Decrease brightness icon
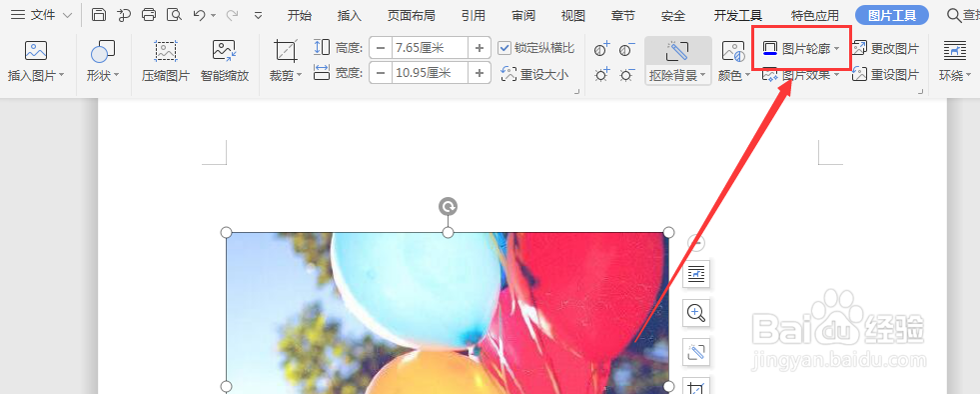Screen dimensions: 980x394 tap(627, 74)
